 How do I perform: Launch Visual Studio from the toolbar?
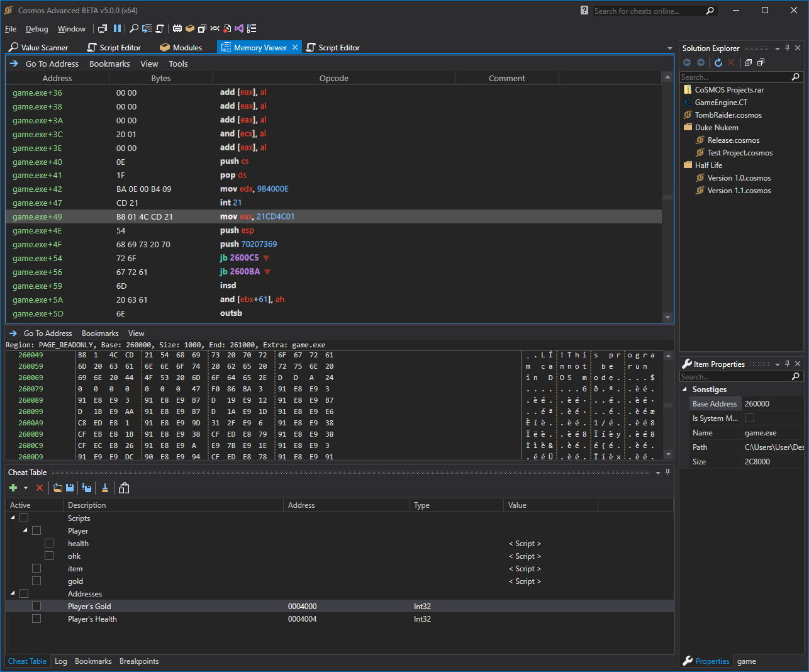tap(238, 28)
